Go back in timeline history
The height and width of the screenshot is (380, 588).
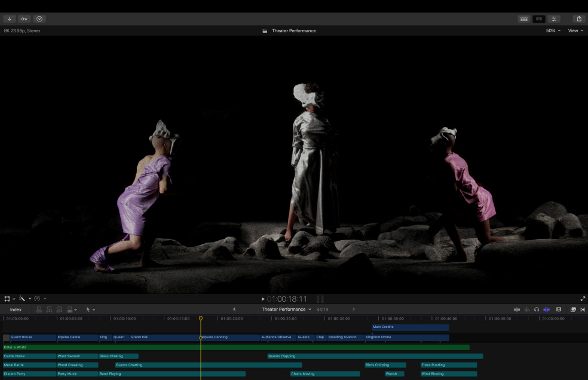coord(234,309)
